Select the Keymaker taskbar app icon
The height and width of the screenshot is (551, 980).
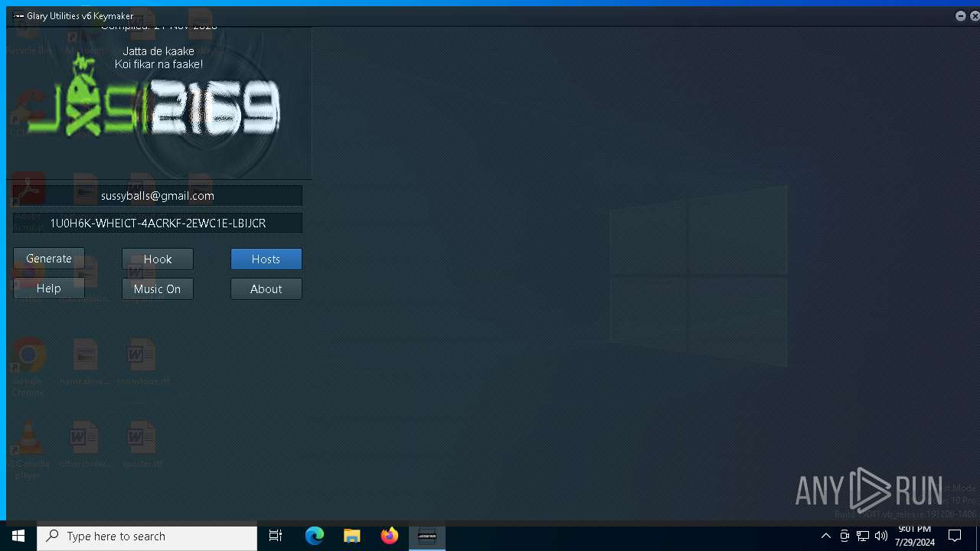427,536
